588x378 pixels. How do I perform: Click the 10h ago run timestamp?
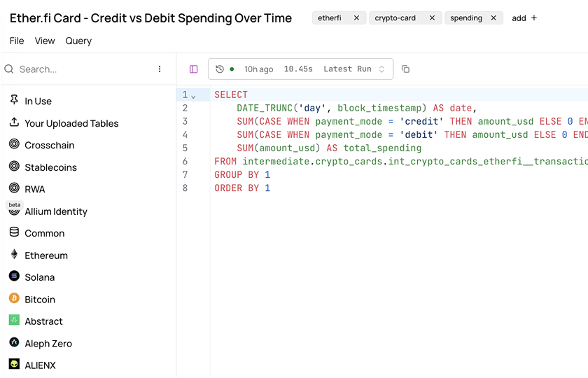[259, 69]
